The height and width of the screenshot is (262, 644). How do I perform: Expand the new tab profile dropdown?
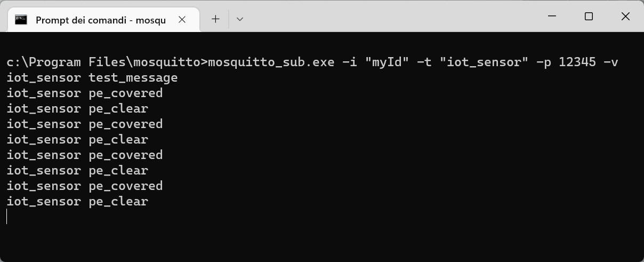click(x=240, y=19)
